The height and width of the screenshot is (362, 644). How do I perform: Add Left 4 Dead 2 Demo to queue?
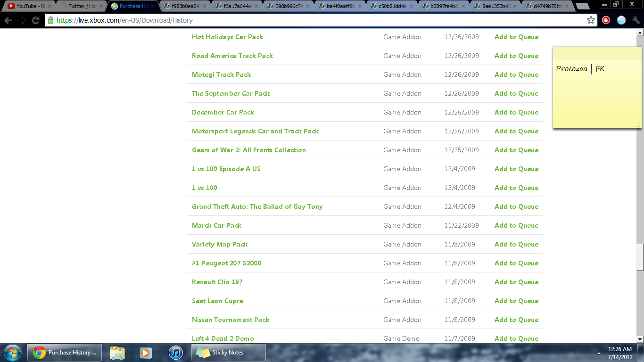(x=516, y=338)
